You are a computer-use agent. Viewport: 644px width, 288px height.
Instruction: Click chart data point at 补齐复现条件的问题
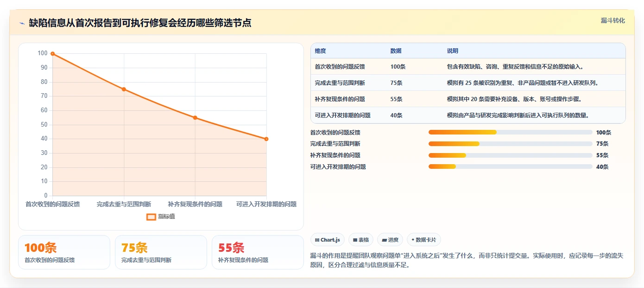[195, 118]
